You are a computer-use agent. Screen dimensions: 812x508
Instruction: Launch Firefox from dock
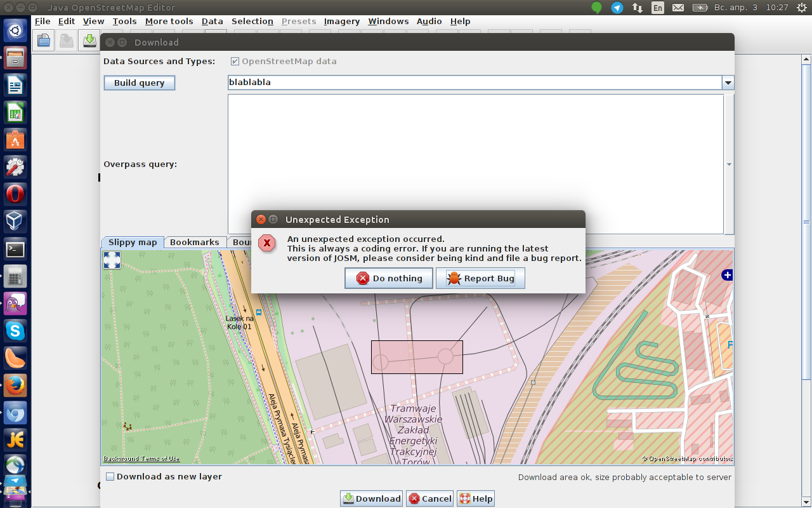click(15, 385)
